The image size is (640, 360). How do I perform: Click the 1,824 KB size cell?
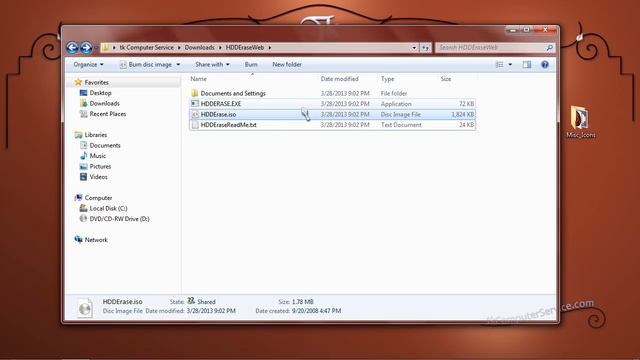click(x=462, y=115)
